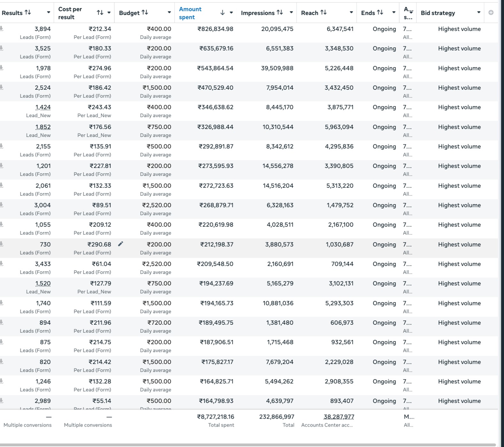Click the 6,347,541 reach cell
The height and width of the screenshot is (447, 504).
coord(340,29)
